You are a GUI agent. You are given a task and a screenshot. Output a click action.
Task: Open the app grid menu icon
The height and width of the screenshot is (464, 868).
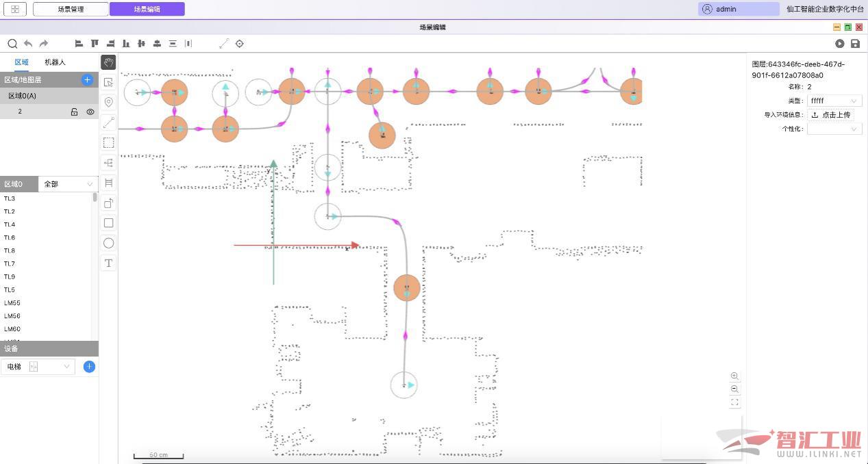tap(15, 9)
